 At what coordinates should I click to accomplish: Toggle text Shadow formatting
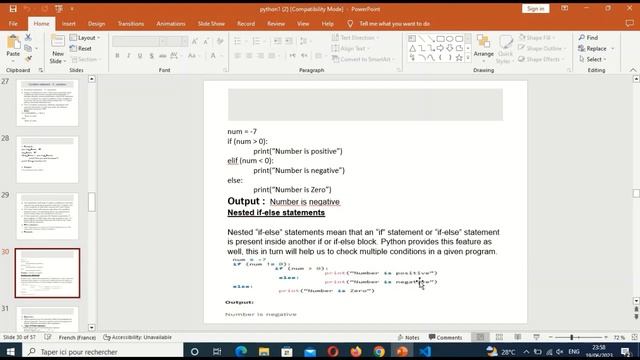[151, 56]
